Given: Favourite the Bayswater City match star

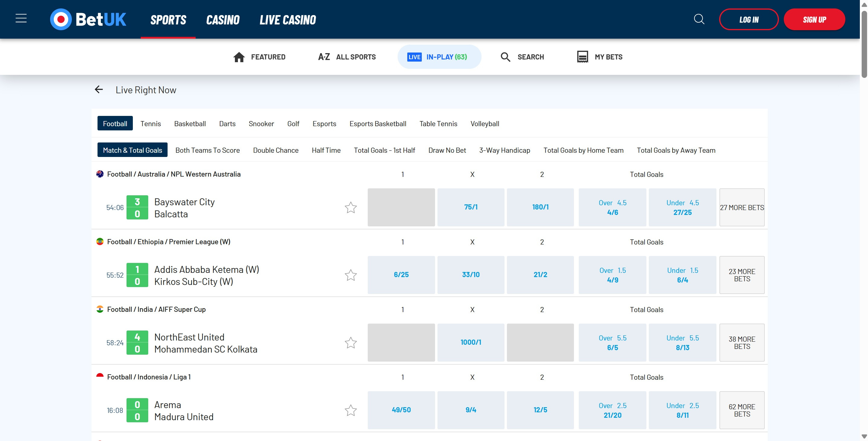Looking at the screenshot, I should coord(351,208).
